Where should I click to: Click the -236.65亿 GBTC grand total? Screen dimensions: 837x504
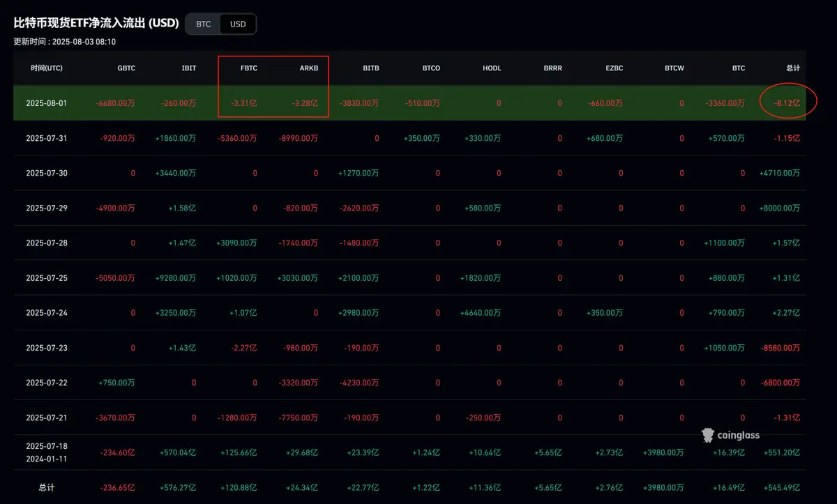tap(118, 487)
